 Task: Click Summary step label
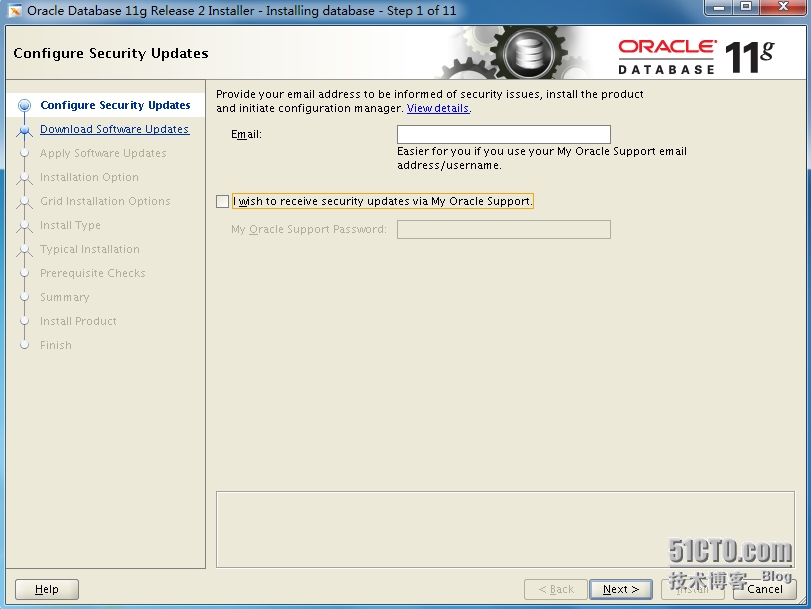[65, 297]
